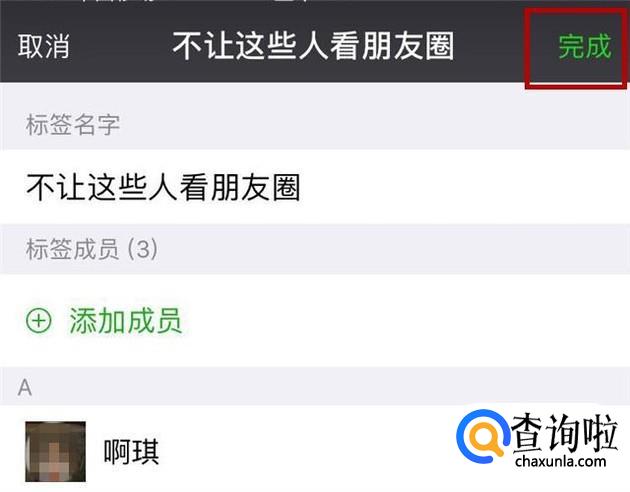This screenshot has width=630, height=492.
Task: Click the header title 不让这些人看朋友圈
Action: [313, 46]
